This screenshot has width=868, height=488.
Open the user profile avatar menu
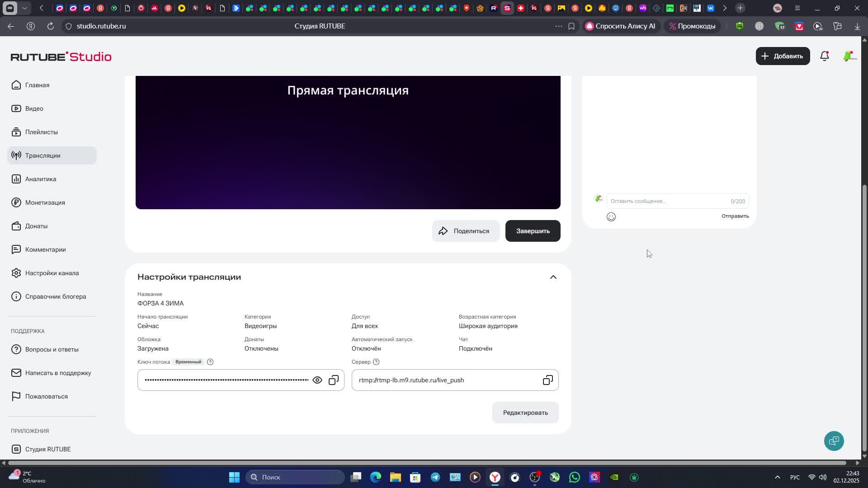[849, 56]
